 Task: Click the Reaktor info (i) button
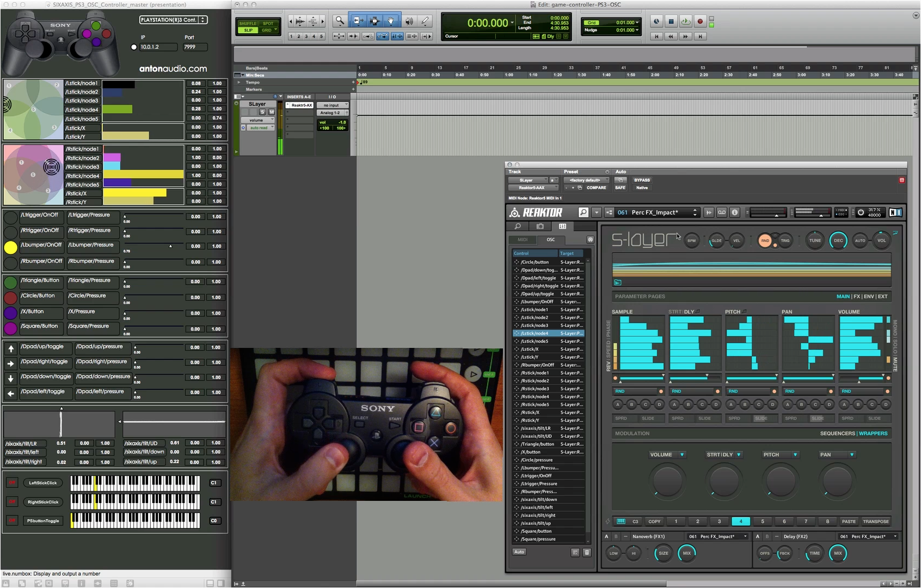[x=735, y=212]
